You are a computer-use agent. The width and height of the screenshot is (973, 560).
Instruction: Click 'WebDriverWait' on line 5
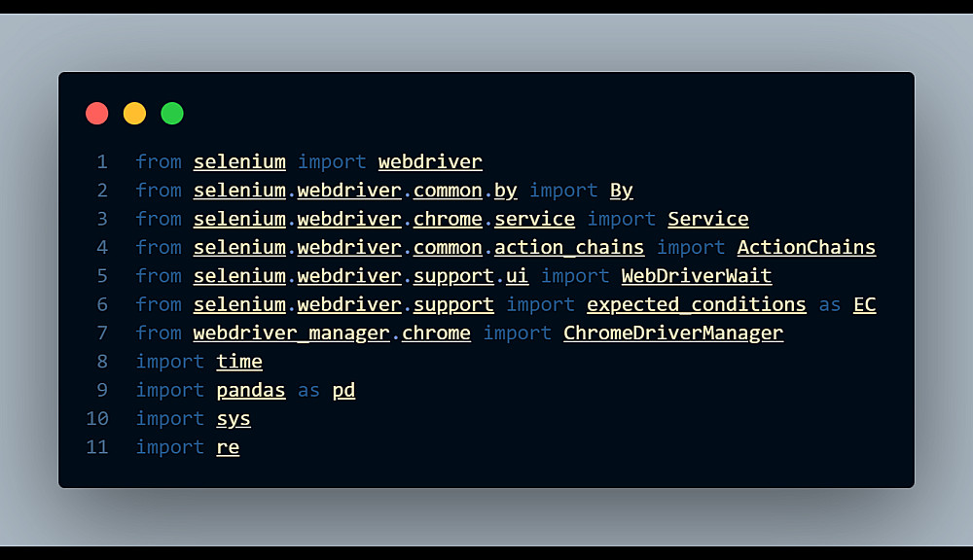pyautogui.click(x=696, y=276)
